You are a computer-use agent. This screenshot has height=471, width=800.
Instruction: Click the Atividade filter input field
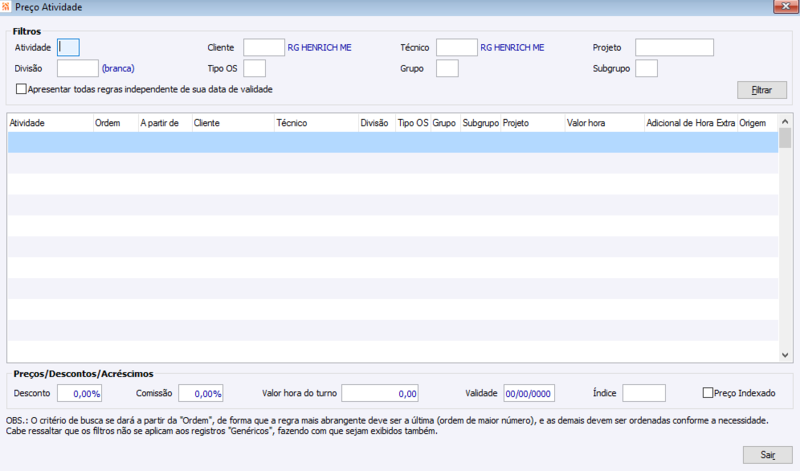point(68,47)
